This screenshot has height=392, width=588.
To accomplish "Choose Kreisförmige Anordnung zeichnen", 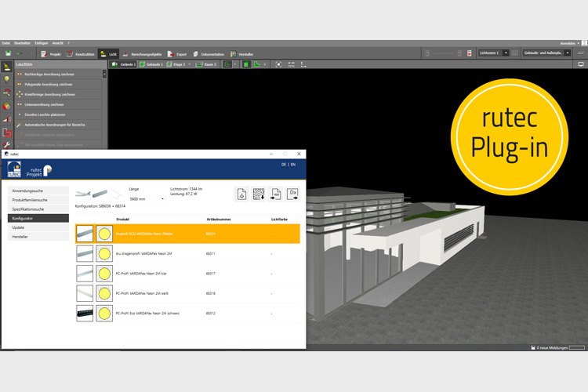I will click(59, 95).
